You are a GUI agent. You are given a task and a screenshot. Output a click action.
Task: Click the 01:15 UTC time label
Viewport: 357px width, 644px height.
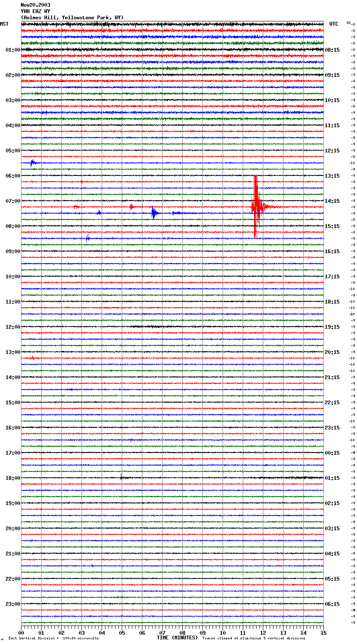coord(332,478)
